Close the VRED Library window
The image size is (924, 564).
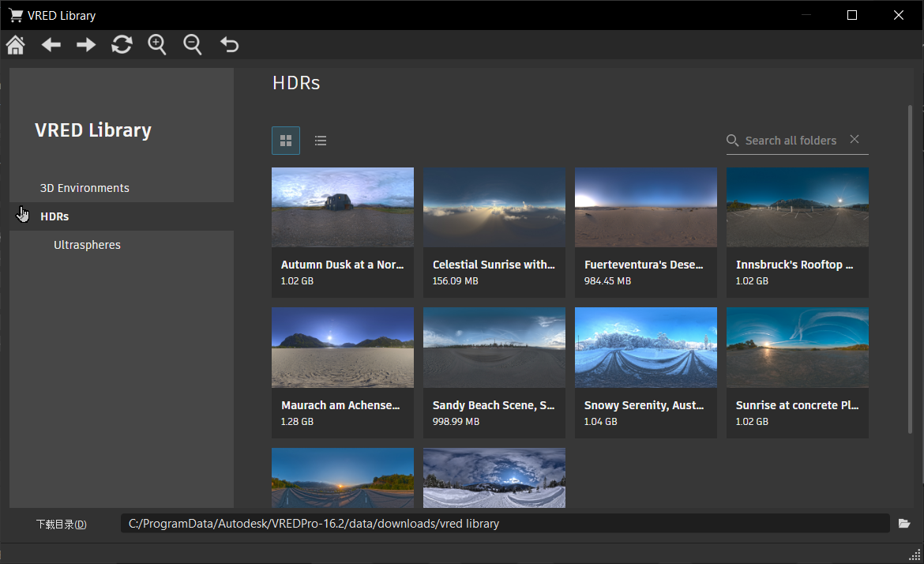pos(899,15)
